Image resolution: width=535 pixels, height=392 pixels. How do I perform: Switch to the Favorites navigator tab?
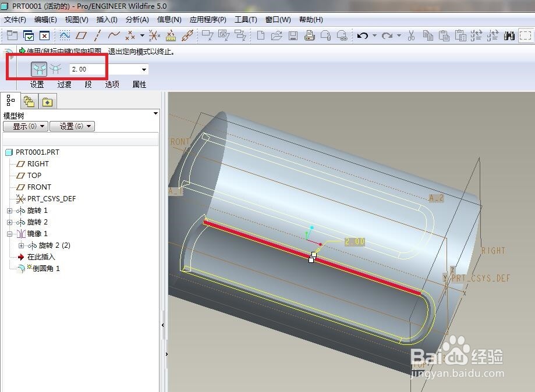click(47, 102)
